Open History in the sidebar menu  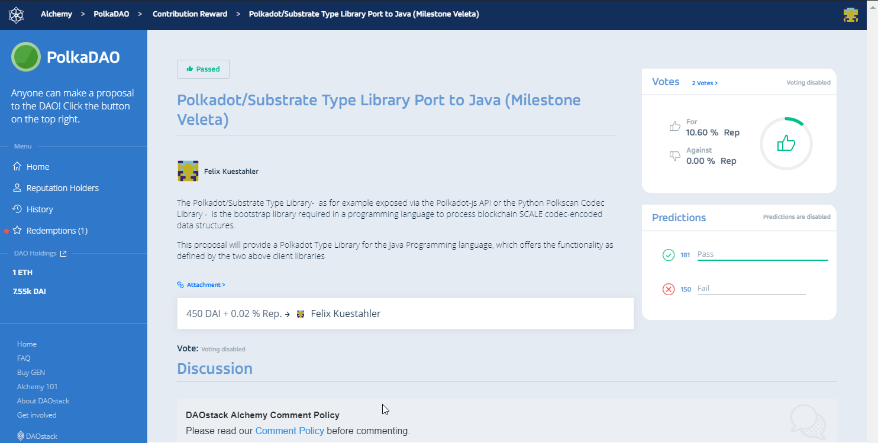(x=39, y=209)
